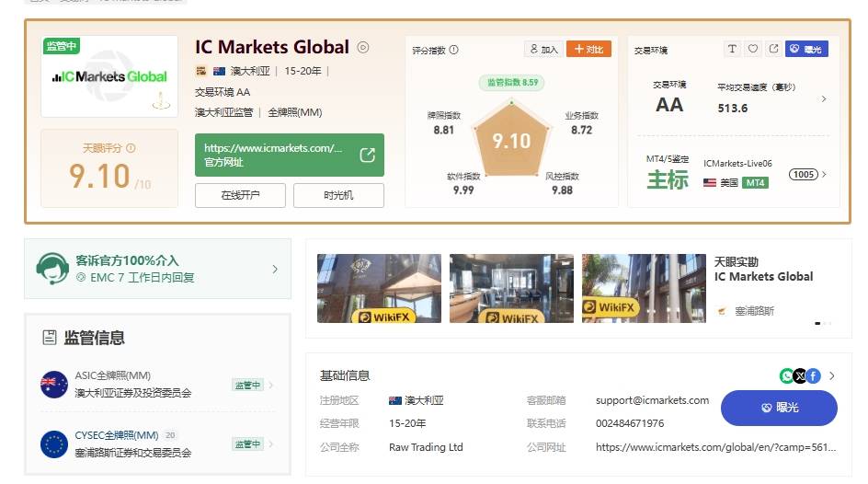Click the ICMarkets-Live06 server name
This screenshot has width=868, height=484.
point(737,164)
